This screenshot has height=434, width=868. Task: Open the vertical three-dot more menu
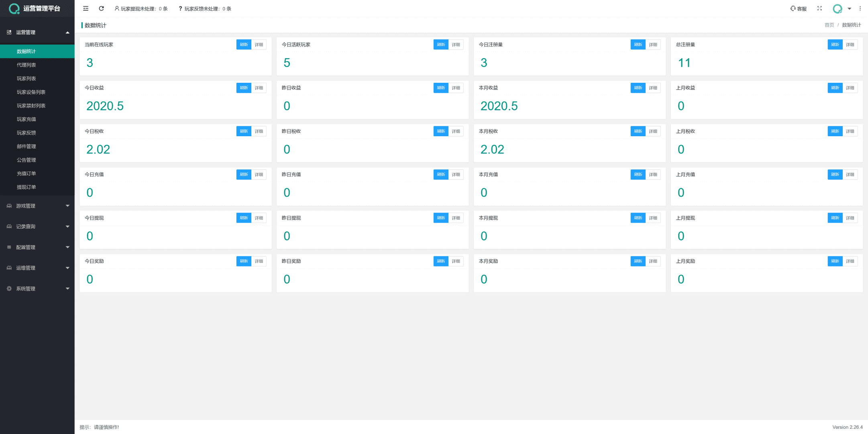click(x=860, y=8)
